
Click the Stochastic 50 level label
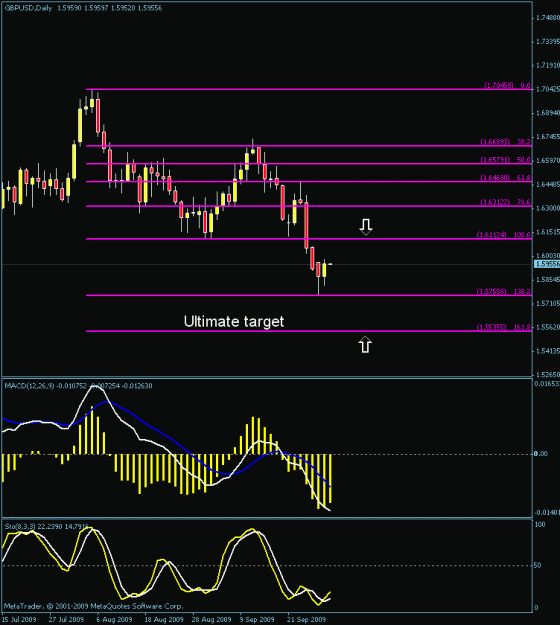538,565
